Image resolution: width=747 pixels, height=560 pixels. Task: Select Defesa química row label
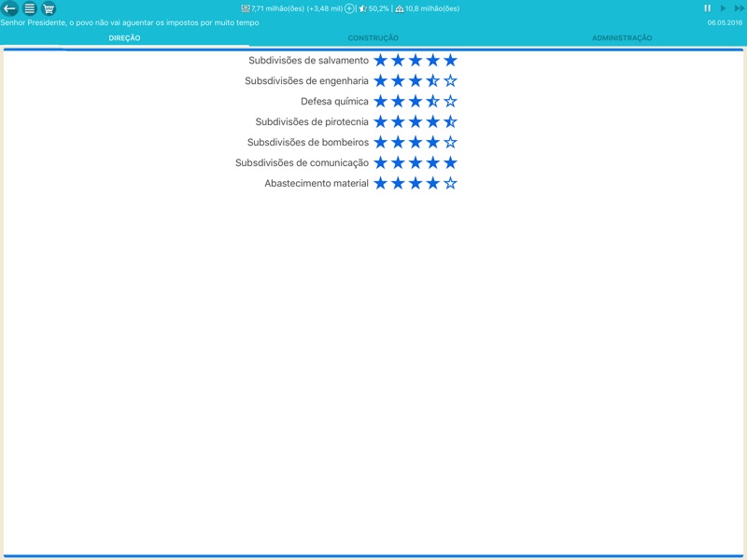click(334, 102)
